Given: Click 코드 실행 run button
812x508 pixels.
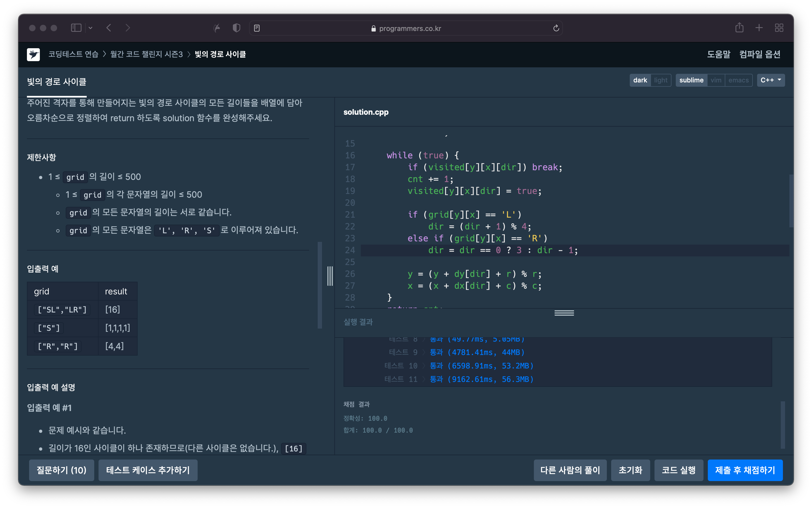Looking at the screenshot, I should [x=678, y=470].
